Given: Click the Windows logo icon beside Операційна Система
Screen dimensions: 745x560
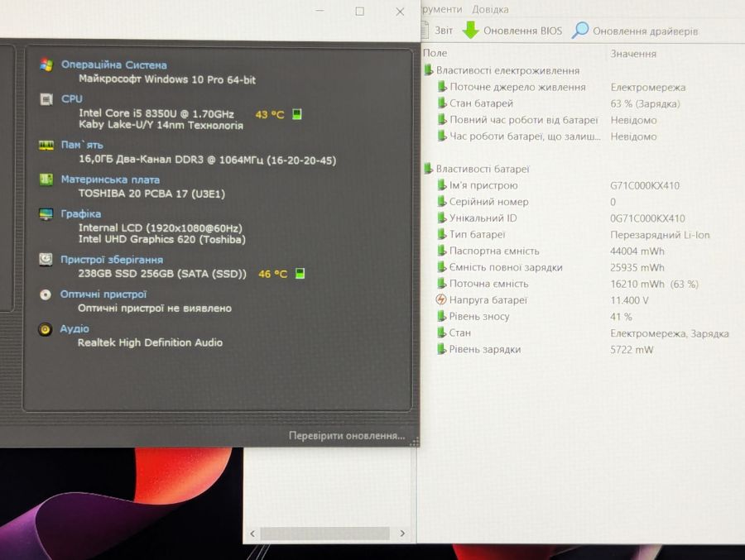Looking at the screenshot, I should tap(46, 65).
